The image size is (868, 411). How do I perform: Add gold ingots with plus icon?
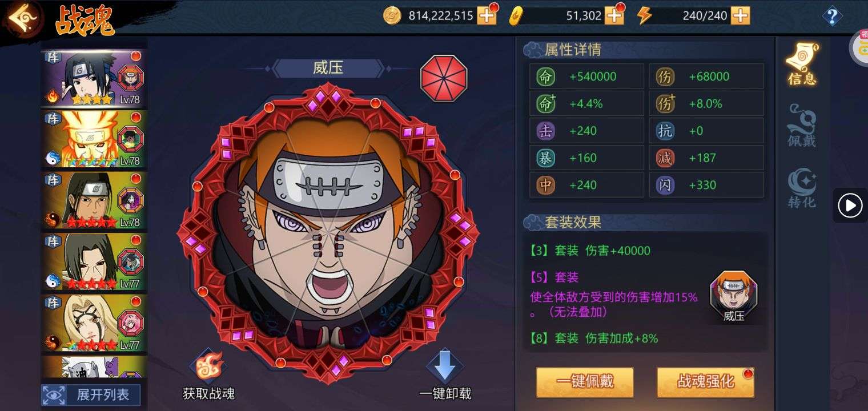[614, 16]
